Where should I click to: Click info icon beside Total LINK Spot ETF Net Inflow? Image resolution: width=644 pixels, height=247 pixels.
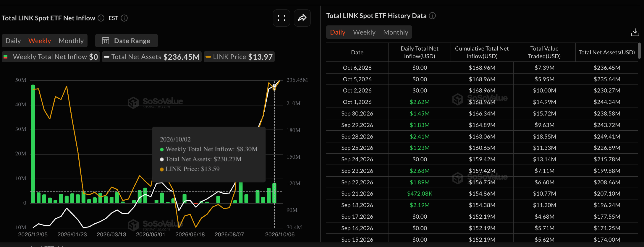[101, 18]
